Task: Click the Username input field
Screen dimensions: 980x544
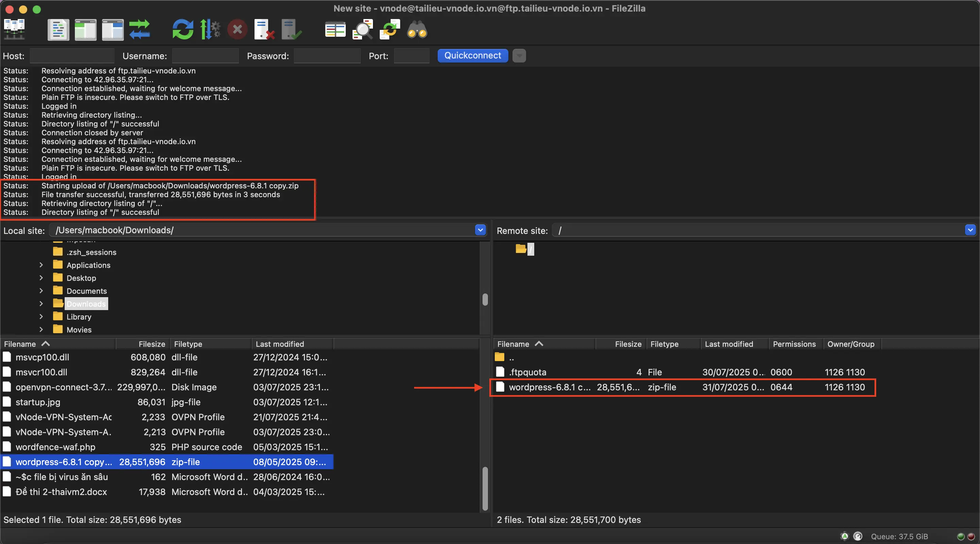Action: (x=206, y=56)
